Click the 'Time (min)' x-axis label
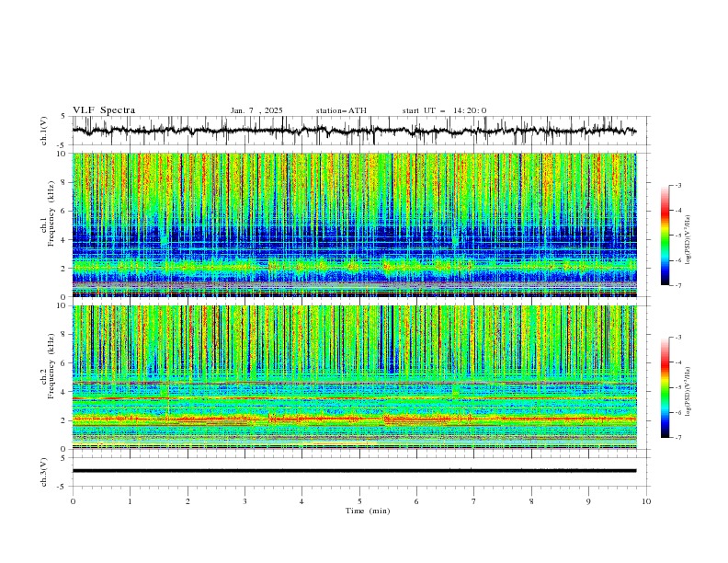The image size is (728, 563). pos(368,511)
